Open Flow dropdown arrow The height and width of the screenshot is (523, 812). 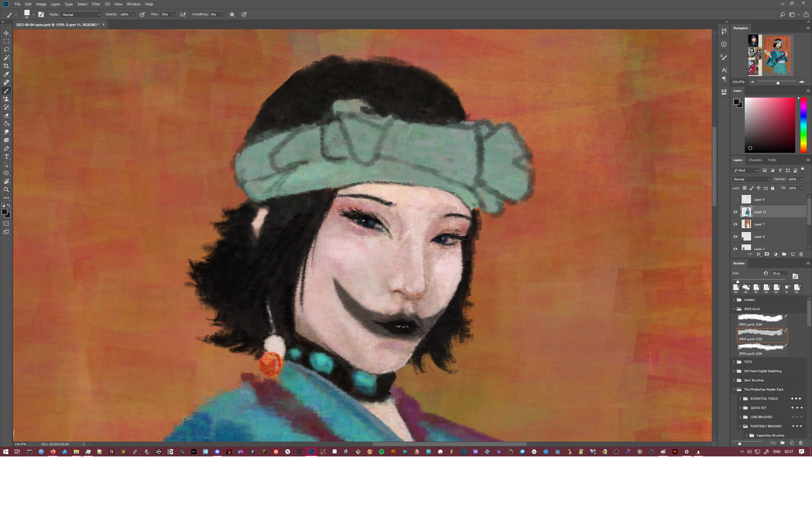pyautogui.click(x=174, y=15)
